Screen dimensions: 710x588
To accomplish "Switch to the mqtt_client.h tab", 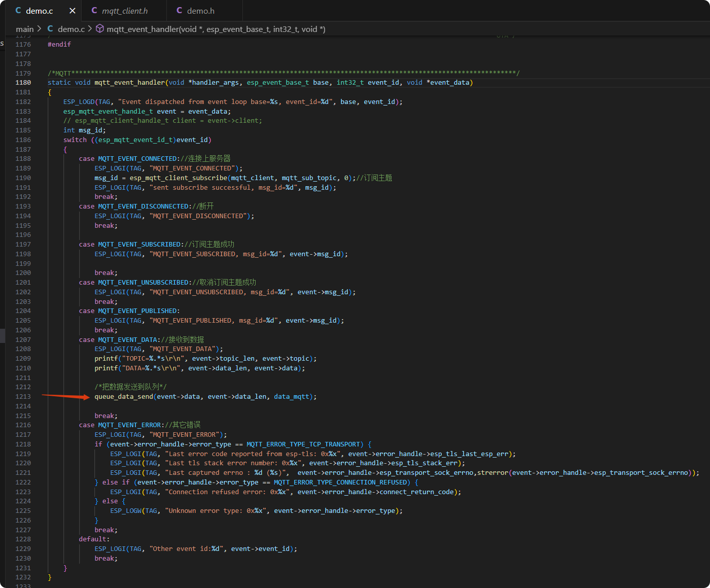I will [x=125, y=11].
